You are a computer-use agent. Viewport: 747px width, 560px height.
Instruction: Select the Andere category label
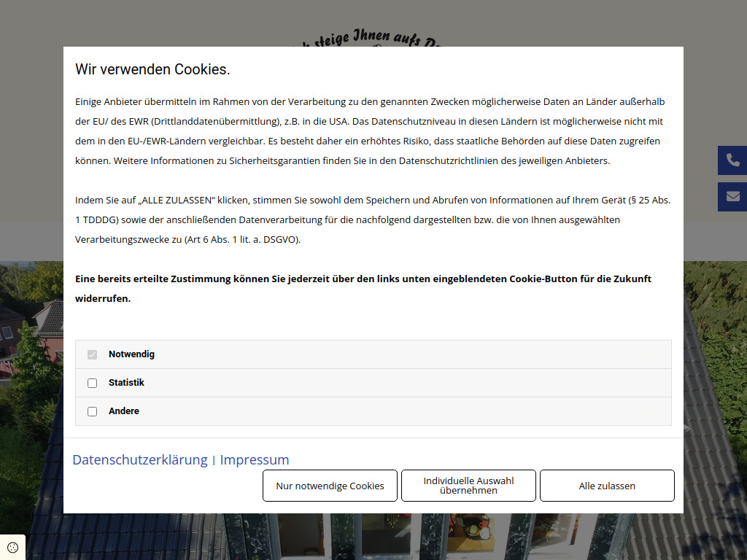click(123, 411)
